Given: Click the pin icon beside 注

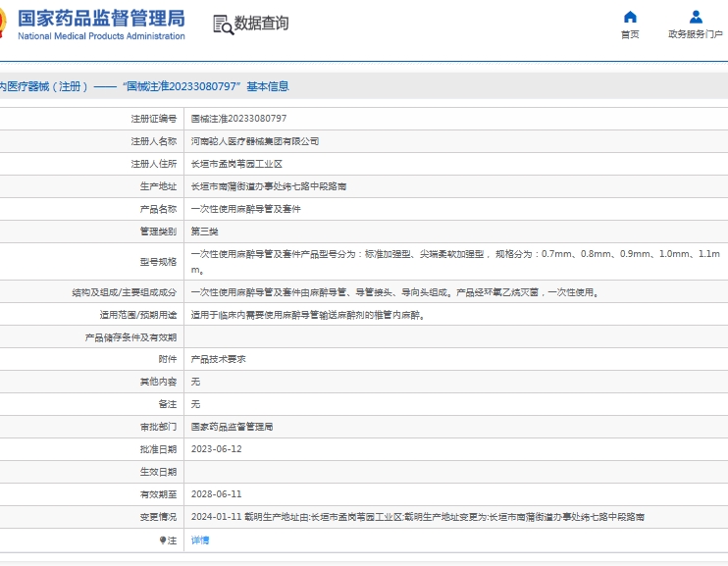Looking at the screenshot, I should 163,540.
